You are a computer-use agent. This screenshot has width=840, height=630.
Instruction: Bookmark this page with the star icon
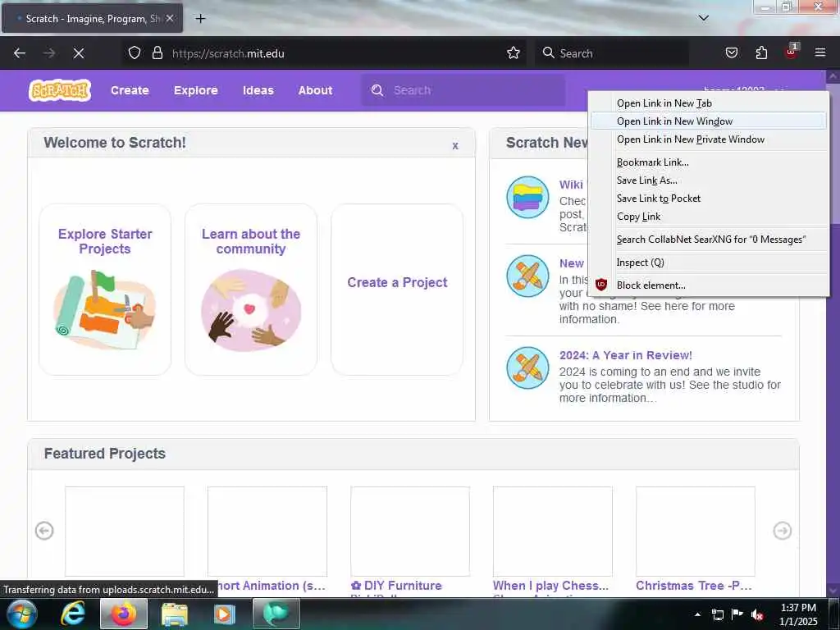(x=514, y=53)
